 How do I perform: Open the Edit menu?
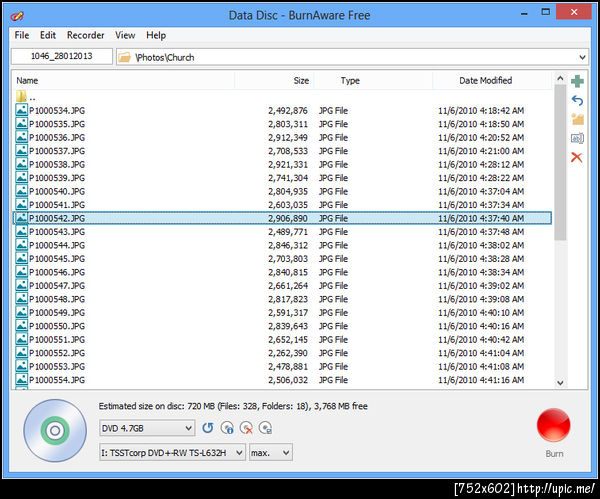pyautogui.click(x=48, y=35)
